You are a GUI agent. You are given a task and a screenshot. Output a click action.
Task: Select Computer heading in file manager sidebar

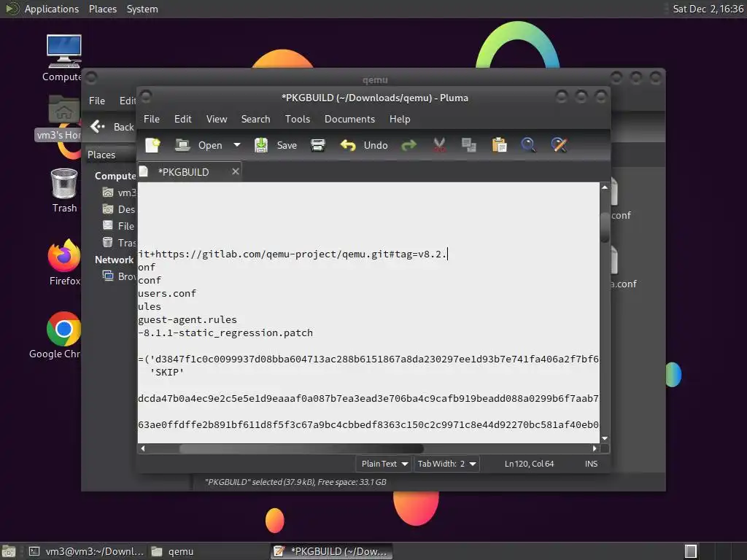click(115, 176)
